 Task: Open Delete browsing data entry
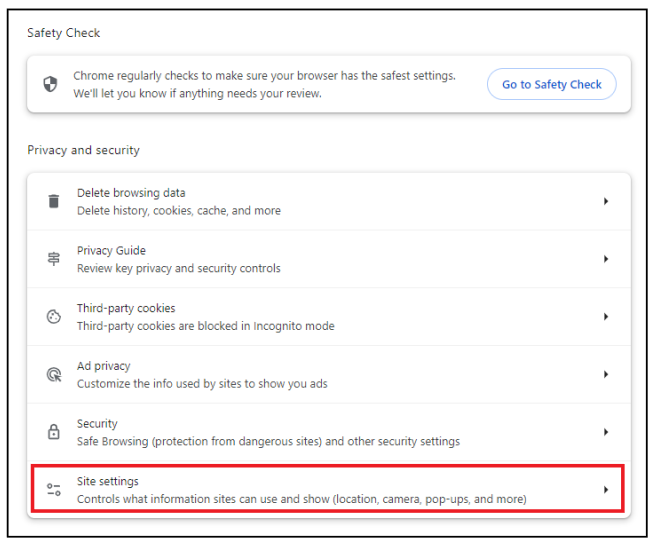329,201
